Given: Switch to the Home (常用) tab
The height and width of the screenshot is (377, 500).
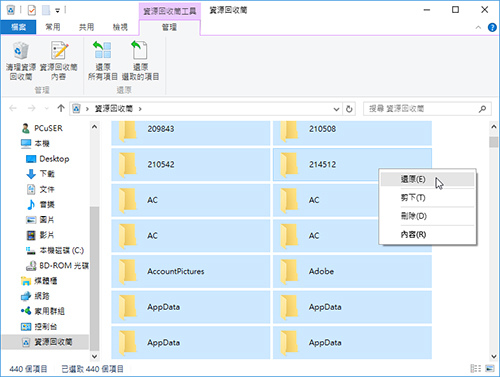Looking at the screenshot, I should tap(53, 27).
